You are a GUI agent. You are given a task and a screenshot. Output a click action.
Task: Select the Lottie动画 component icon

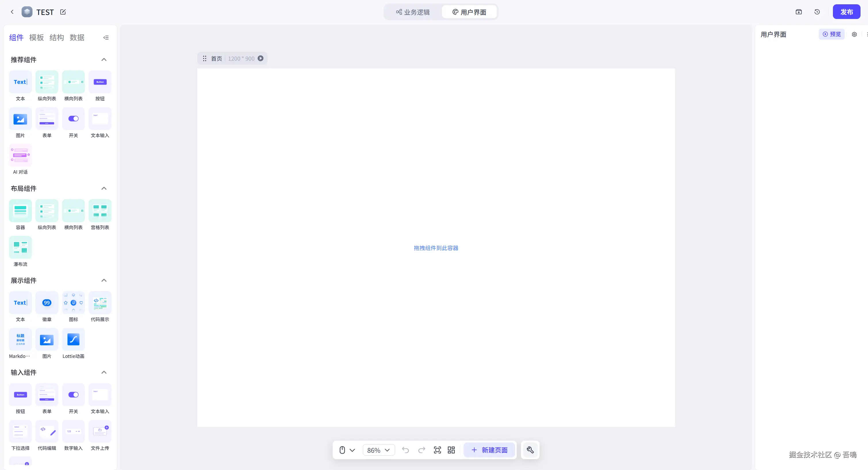(x=73, y=339)
